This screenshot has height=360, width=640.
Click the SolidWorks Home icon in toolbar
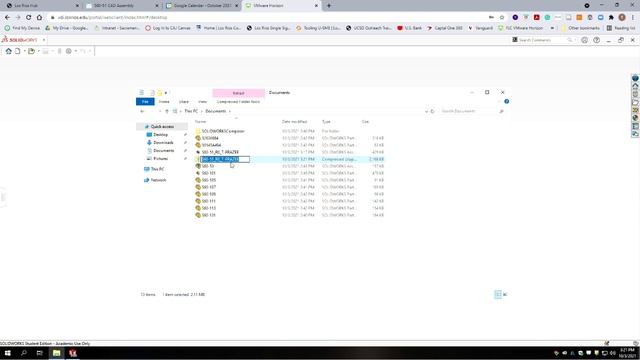[9, 51]
